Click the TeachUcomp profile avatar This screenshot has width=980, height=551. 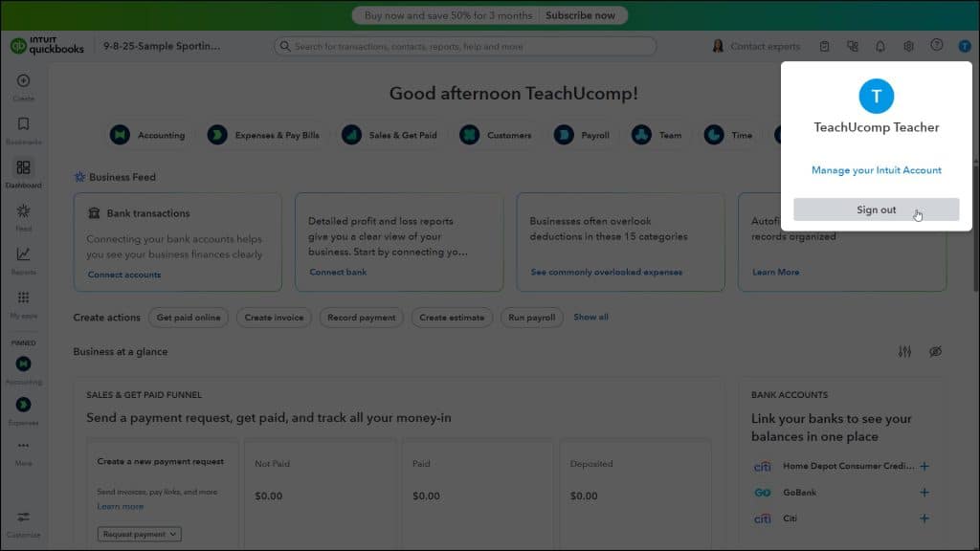tap(965, 45)
